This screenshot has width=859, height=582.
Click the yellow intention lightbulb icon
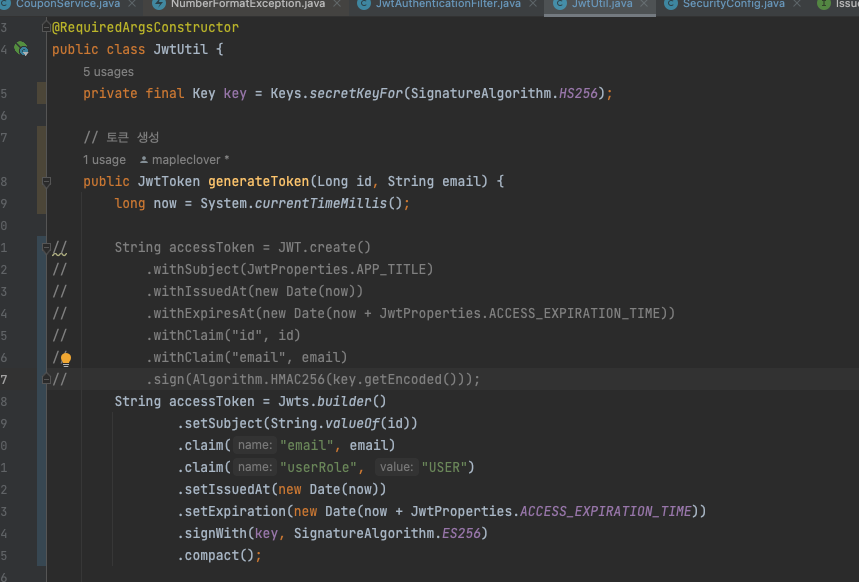pyautogui.click(x=66, y=360)
